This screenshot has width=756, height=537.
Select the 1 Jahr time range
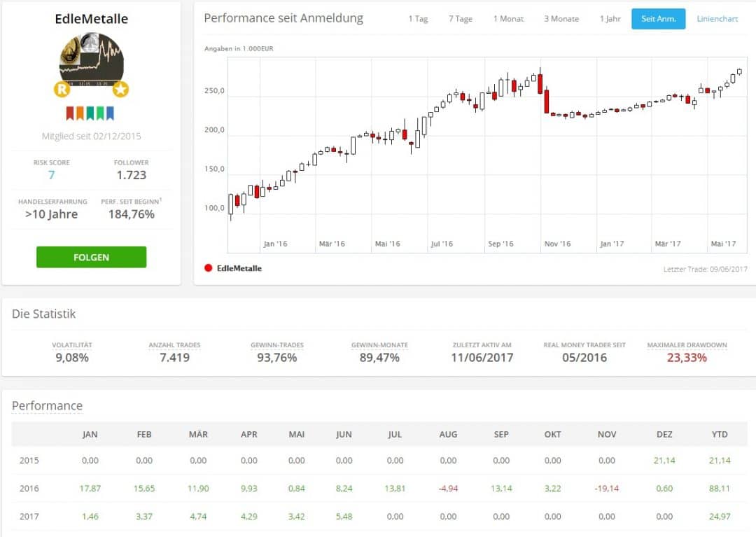[x=610, y=19]
